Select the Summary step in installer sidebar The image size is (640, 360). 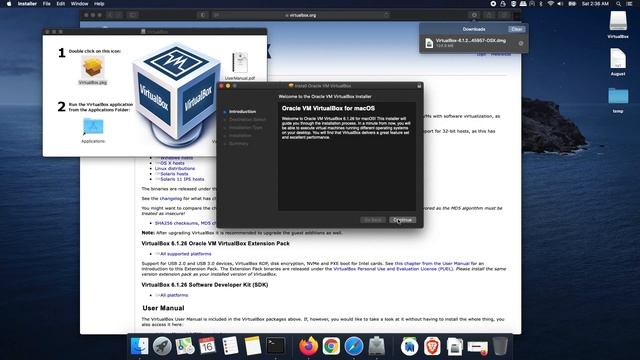click(238, 144)
